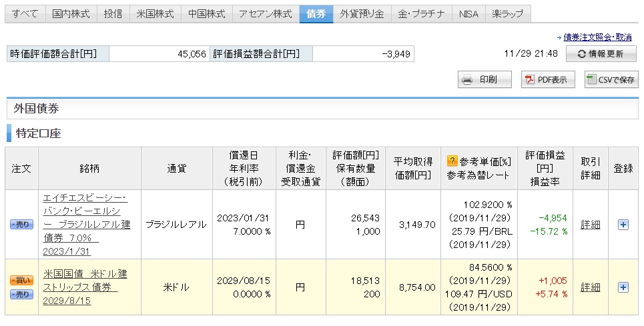This screenshot has width=644, height=326.
Task: Click the timestamp 11/29 21:48
Action: point(531,54)
